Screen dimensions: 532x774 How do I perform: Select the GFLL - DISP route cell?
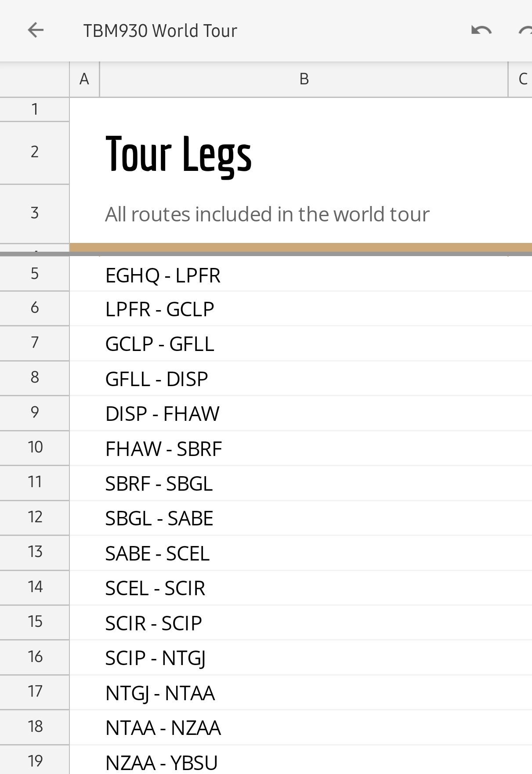tap(156, 379)
